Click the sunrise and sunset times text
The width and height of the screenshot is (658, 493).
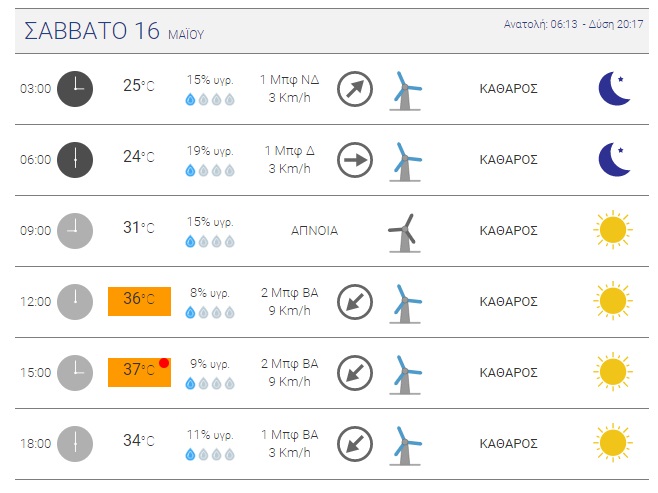point(573,24)
